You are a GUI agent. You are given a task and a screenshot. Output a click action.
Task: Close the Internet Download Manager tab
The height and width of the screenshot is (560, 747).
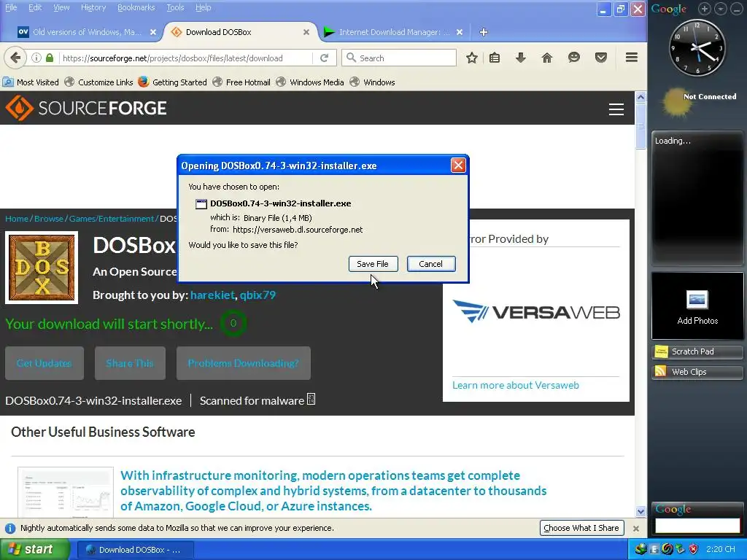click(460, 32)
